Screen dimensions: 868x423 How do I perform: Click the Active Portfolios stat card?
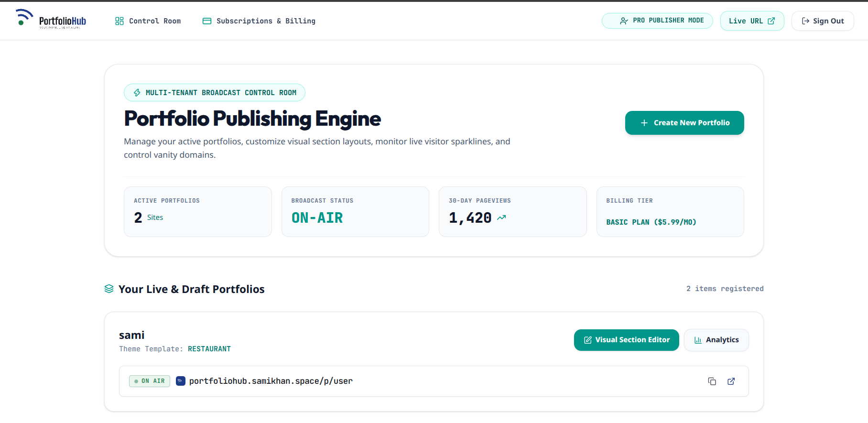pos(198,212)
